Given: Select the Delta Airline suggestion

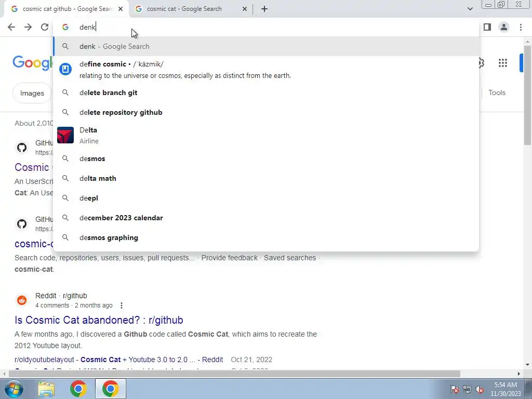Looking at the screenshot, I should click(x=266, y=135).
